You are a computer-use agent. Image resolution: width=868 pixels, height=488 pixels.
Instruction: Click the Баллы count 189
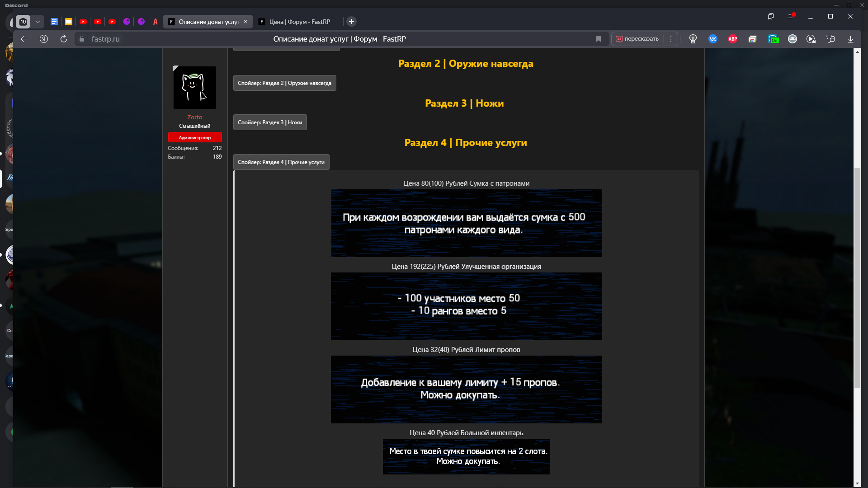coord(217,157)
